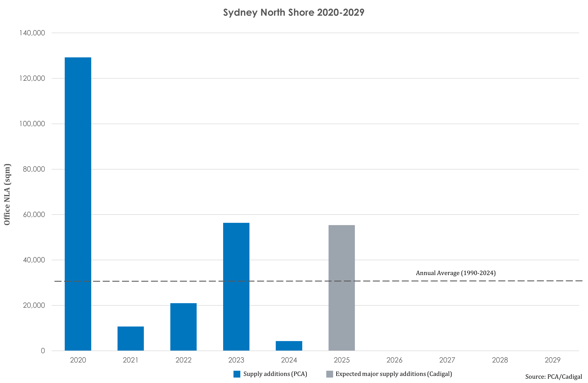588x383 pixels.
Task: Click the 2022 blue supply bar
Action: point(183,327)
